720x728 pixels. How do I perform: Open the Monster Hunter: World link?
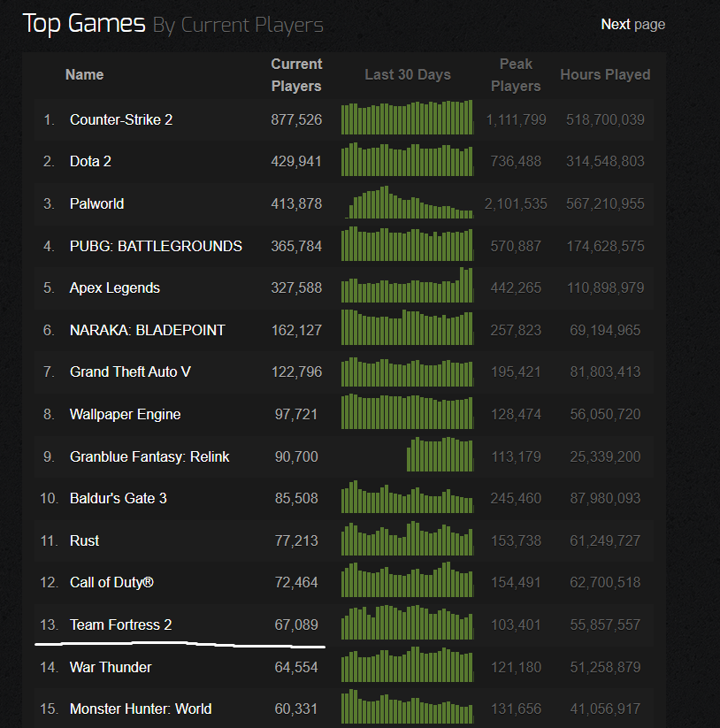tap(141, 709)
